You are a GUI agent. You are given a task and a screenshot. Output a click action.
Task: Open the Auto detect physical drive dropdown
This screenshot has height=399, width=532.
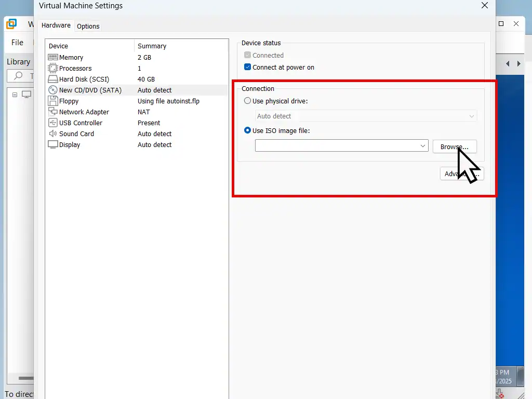[x=366, y=116]
